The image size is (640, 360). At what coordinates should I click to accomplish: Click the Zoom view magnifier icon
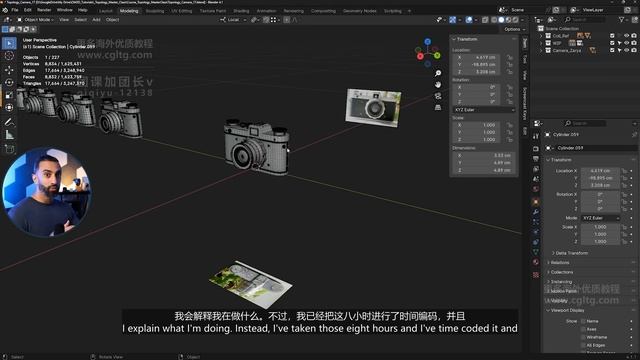[x=438, y=73]
